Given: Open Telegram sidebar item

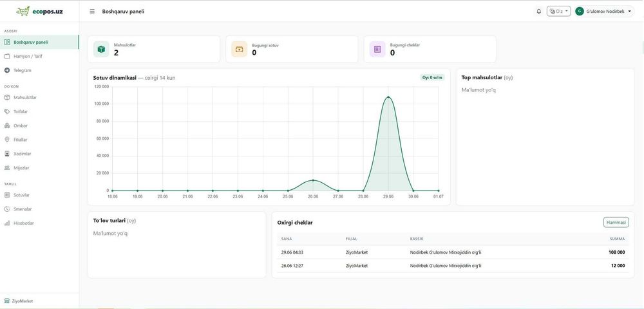Looking at the screenshot, I should coord(39,70).
